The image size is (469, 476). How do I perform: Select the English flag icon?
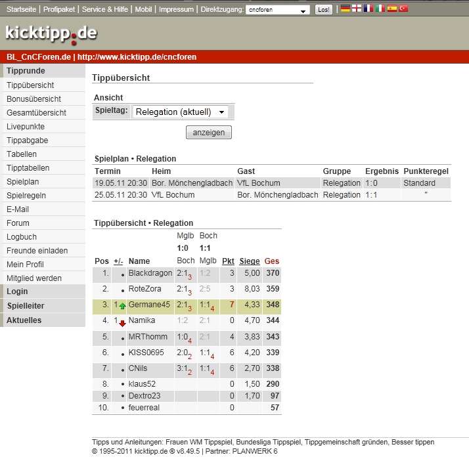(x=357, y=9)
